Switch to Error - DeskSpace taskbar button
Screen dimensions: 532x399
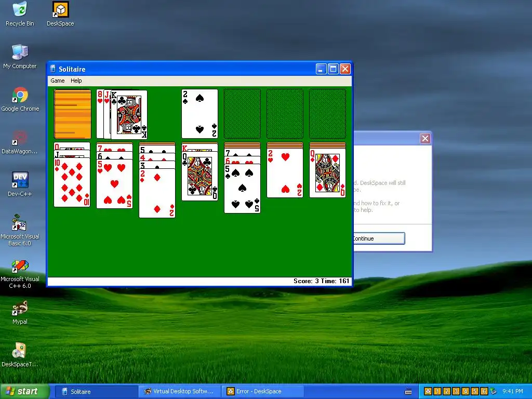click(262, 391)
